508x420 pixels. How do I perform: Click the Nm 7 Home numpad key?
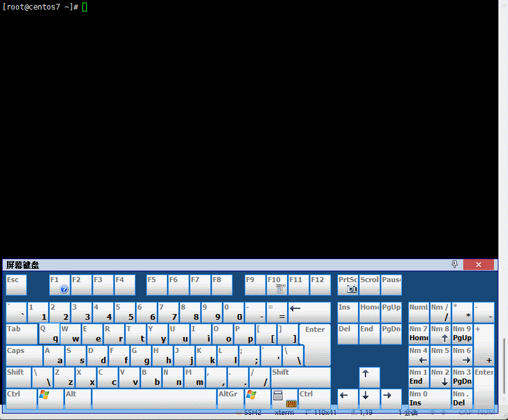point(419,334)
